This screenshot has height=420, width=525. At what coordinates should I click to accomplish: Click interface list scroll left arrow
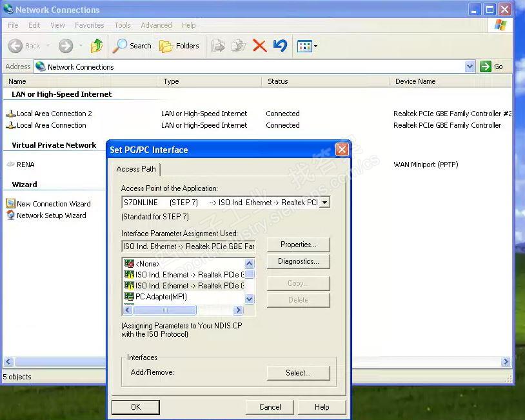[x=128, y=310]
